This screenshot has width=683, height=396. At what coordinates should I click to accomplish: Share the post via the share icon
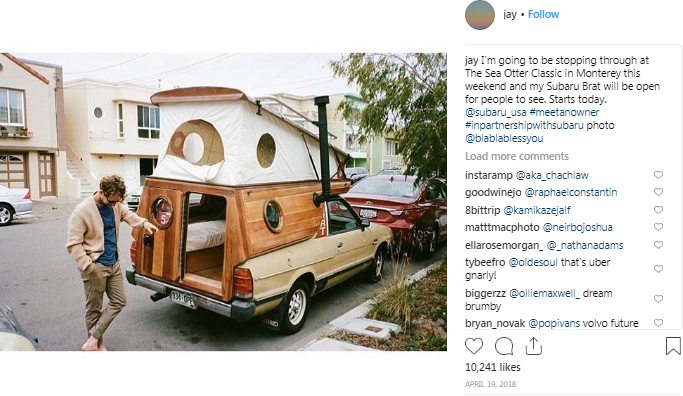point(534,346)
